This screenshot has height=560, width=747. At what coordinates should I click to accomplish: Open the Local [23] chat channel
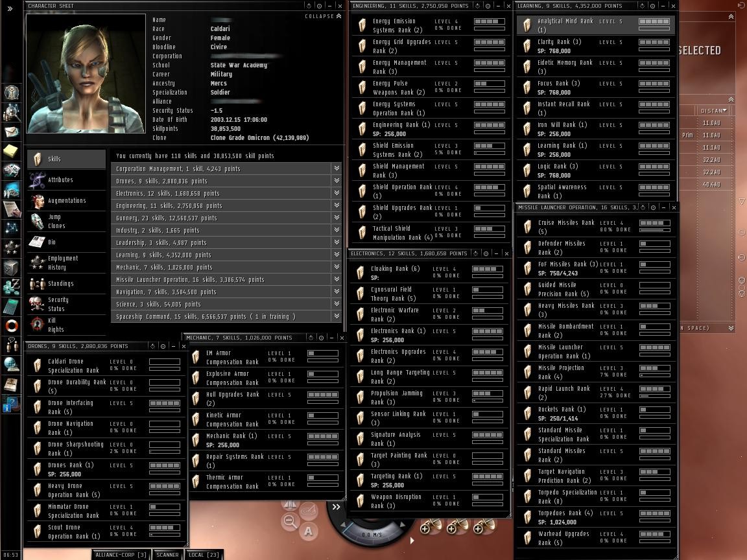pyautogui.click(x=204, y=555)
